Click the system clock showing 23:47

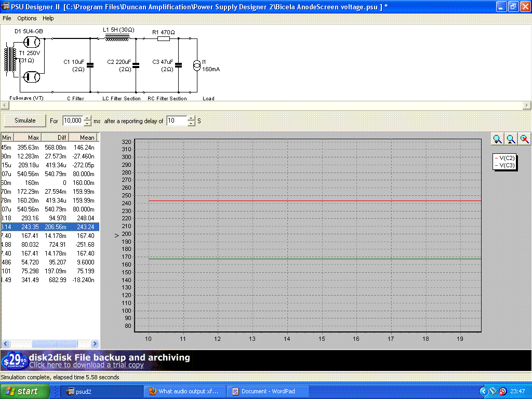coord(517,391)
